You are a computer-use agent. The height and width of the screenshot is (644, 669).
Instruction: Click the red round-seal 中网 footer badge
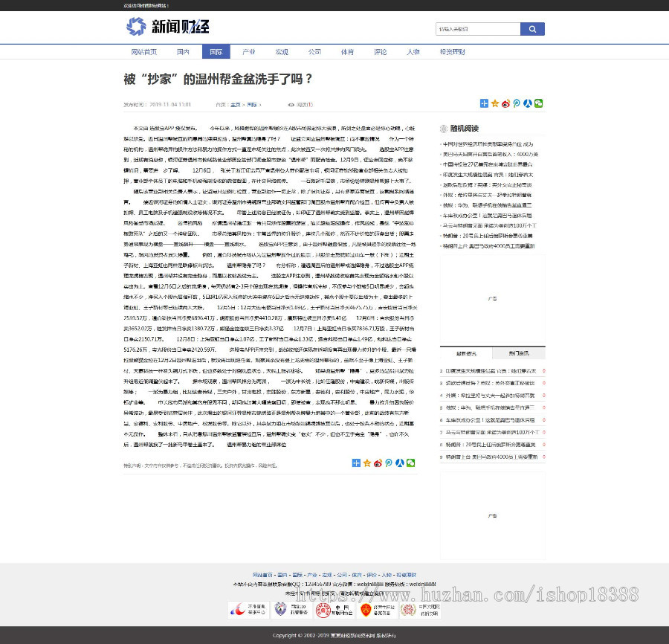(334, 610)
